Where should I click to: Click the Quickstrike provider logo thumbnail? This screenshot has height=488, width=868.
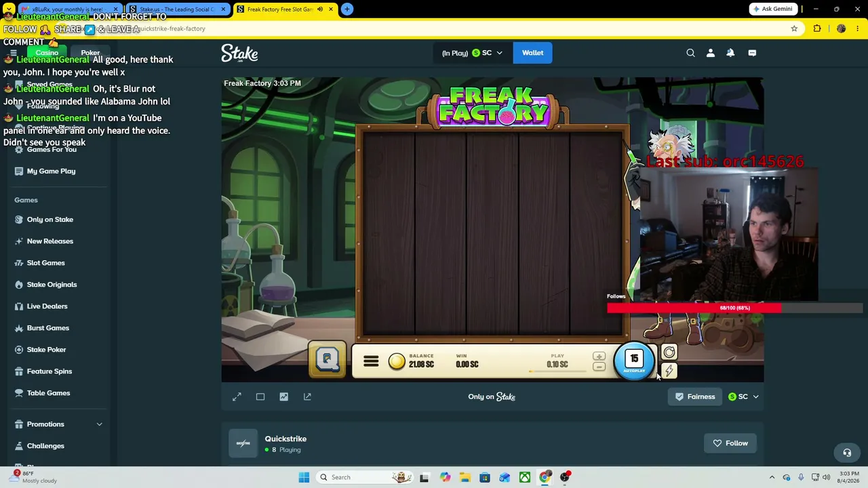243,443
